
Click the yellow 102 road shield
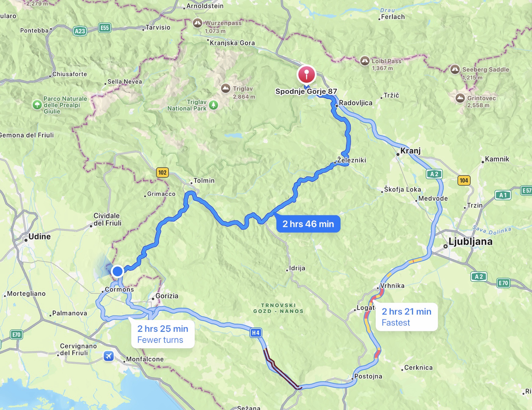point(162,172)
